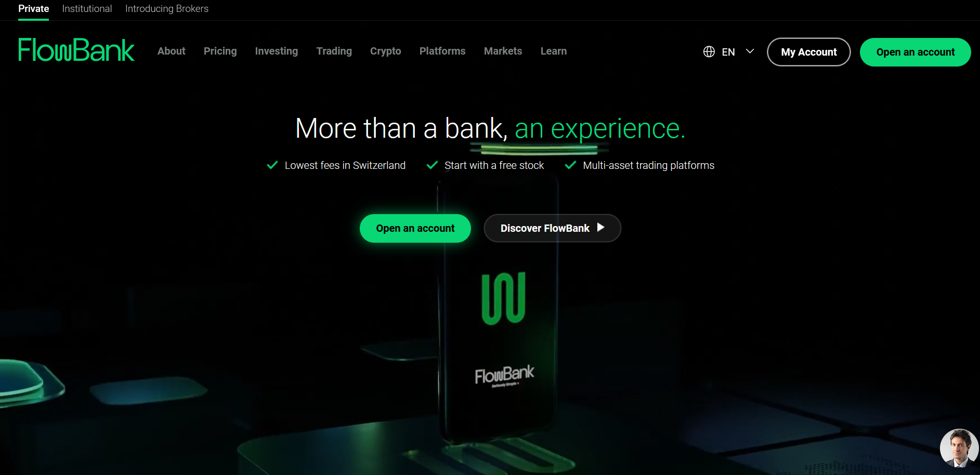Click the My Account button
The width and height of the screenshot is (980, 475).
(809, 52)
